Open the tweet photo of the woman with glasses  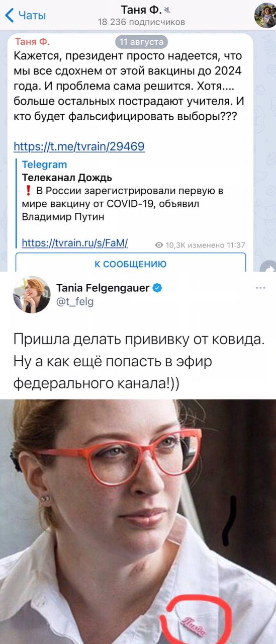[138, 521]
